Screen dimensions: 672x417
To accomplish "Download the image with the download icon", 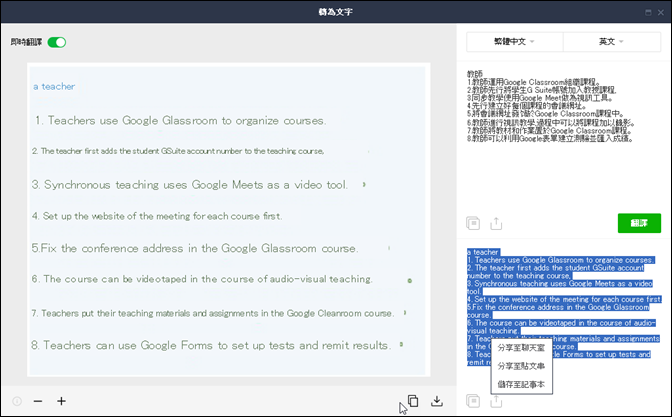I will click(x=437, y=401).
